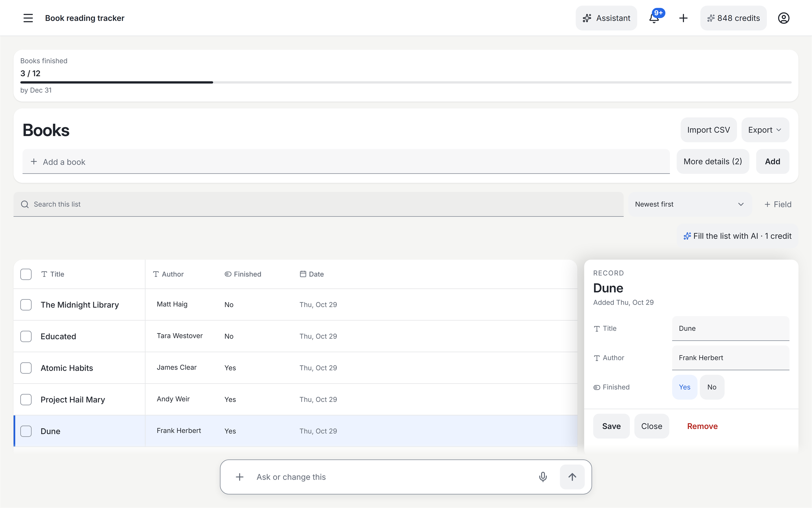The image size is (812, 508).
Task: Select all rows with header checkbox
Action: tap(26, 274)
